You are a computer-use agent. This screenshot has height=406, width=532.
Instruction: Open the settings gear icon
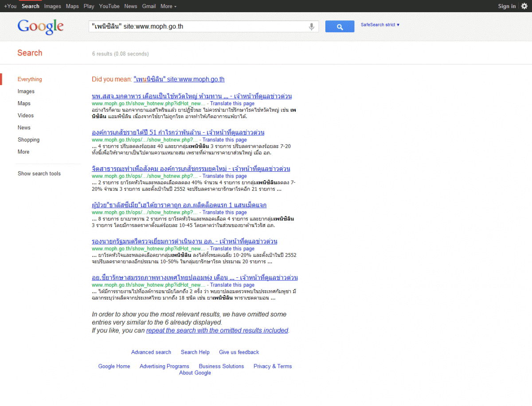point(524,6)
